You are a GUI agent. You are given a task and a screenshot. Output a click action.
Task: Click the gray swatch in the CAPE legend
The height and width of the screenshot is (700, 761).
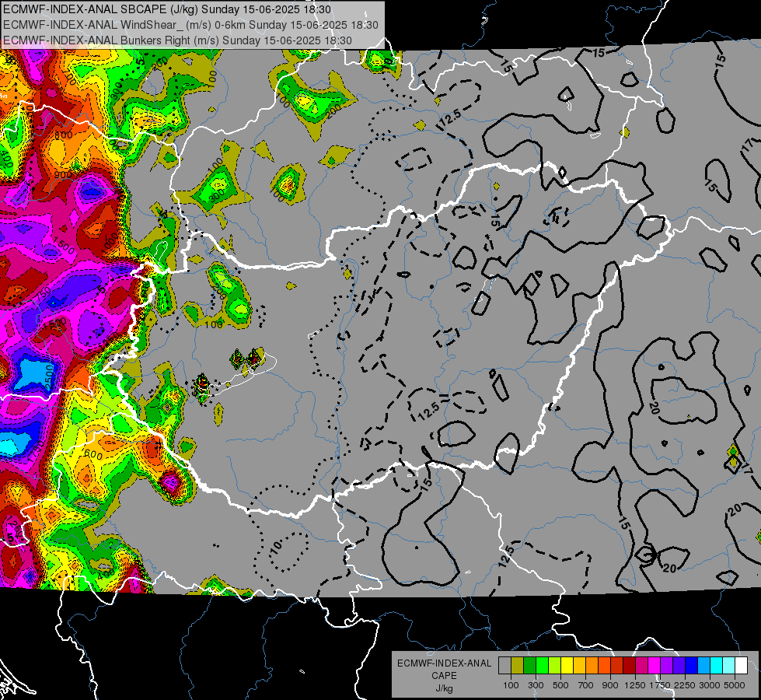[x=504, y=666]
